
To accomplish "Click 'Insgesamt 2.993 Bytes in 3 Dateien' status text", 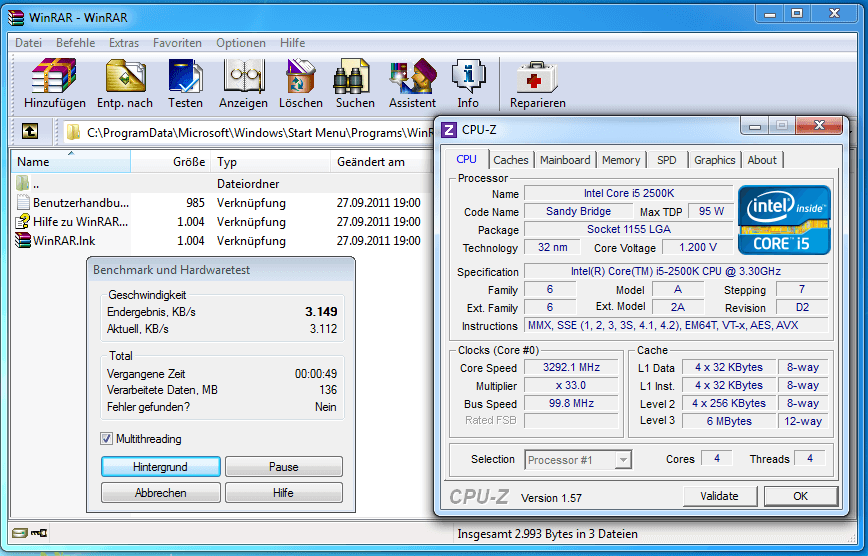I will (547, 534).
